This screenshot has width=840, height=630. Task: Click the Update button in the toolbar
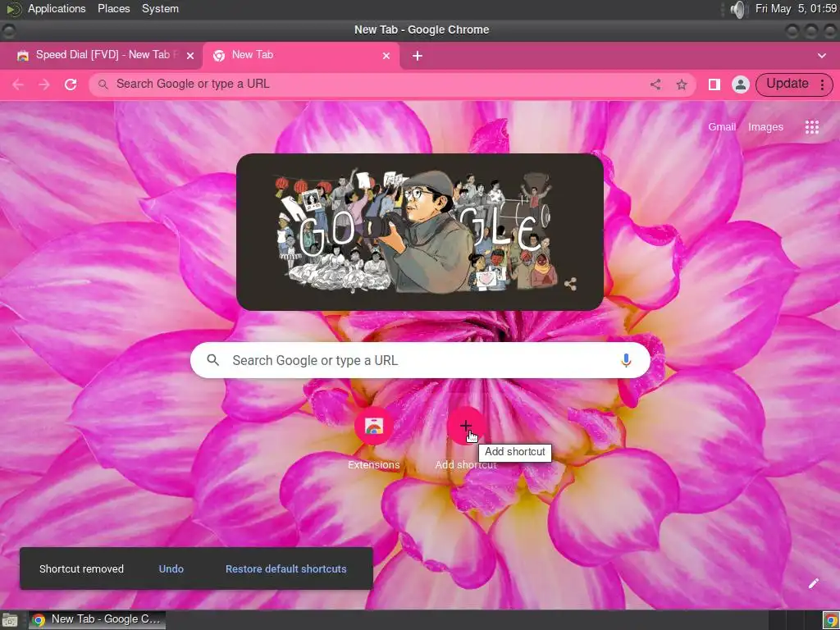coord(787,84)
